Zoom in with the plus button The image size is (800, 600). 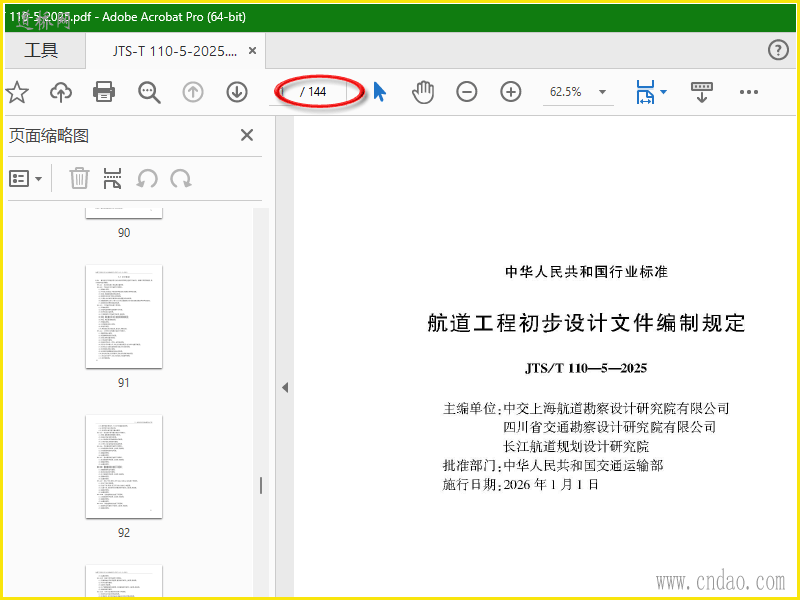coord(511,92)
